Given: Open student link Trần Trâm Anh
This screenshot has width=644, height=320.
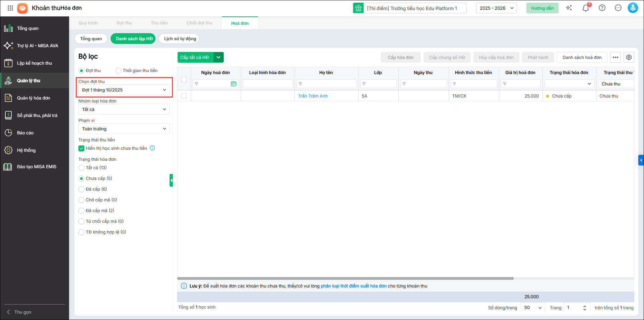Looking at the screenshot, I should click(313, 96).
